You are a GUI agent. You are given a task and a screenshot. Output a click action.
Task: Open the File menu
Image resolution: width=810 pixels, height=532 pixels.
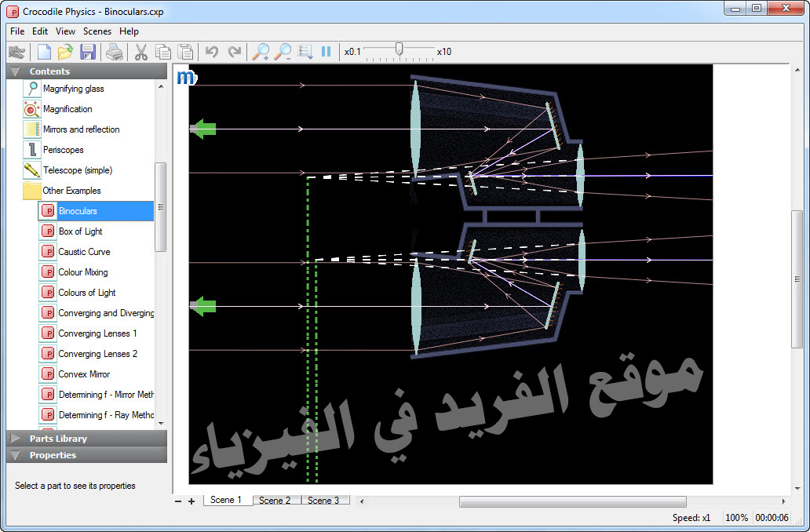click(x=17, y=31)
